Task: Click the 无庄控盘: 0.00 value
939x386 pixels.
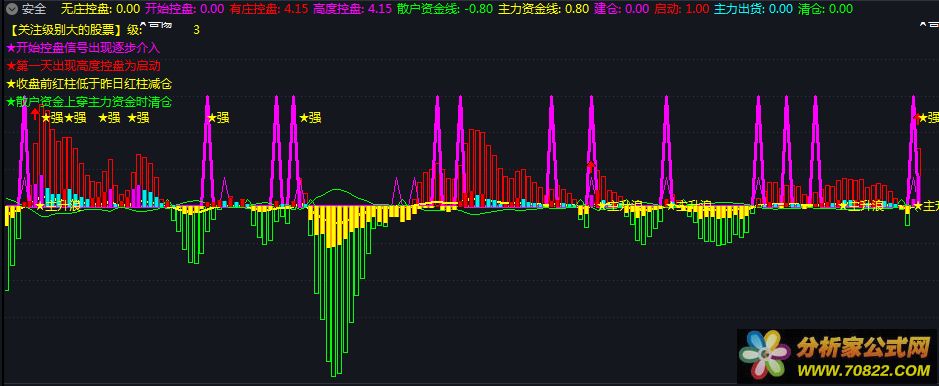Action: [x=101, y=9]
